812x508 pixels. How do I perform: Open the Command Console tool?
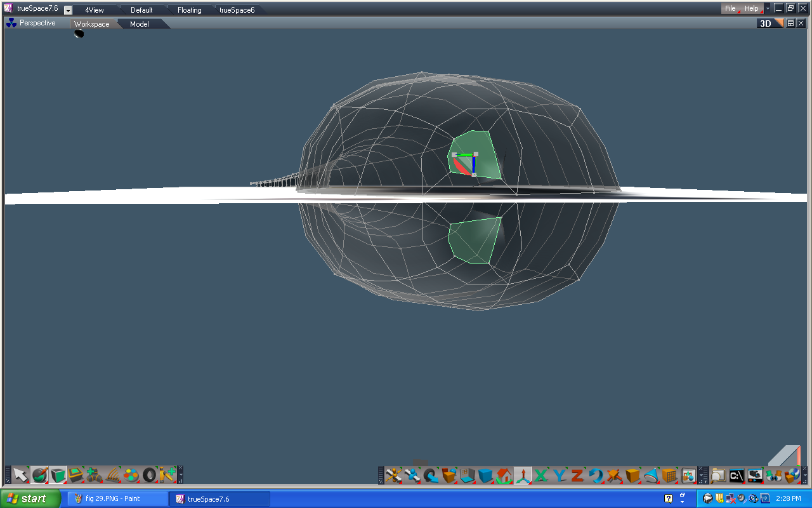point(738,474)
